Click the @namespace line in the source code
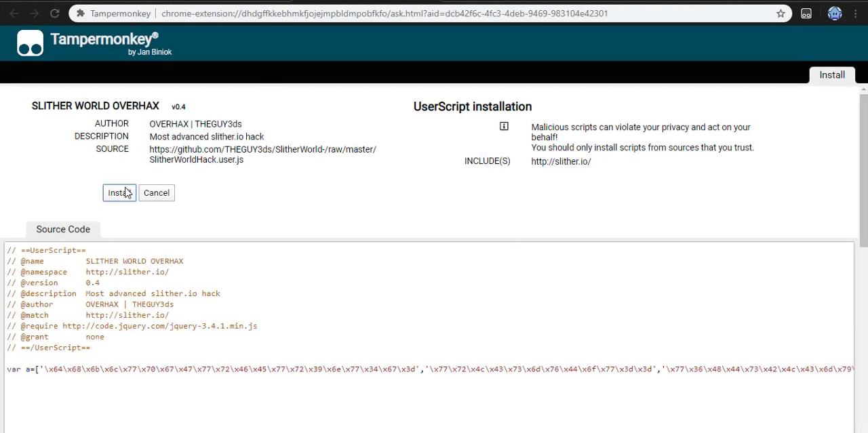 87,272
